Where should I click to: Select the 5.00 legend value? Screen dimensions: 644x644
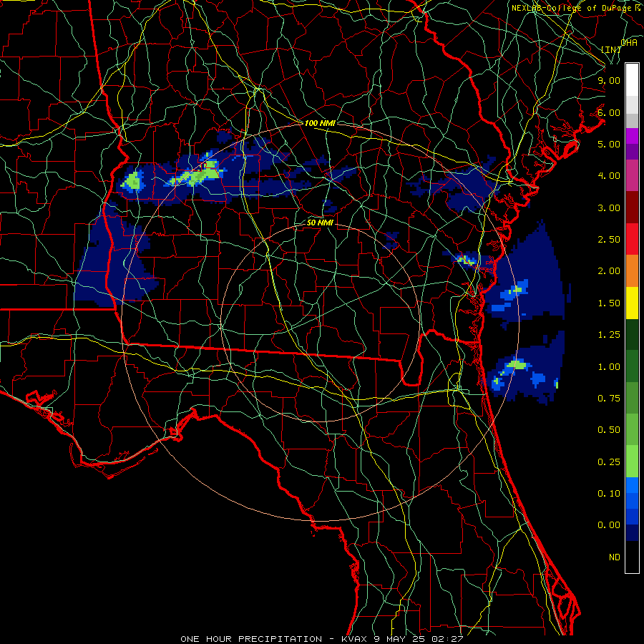tap(609, 144)
